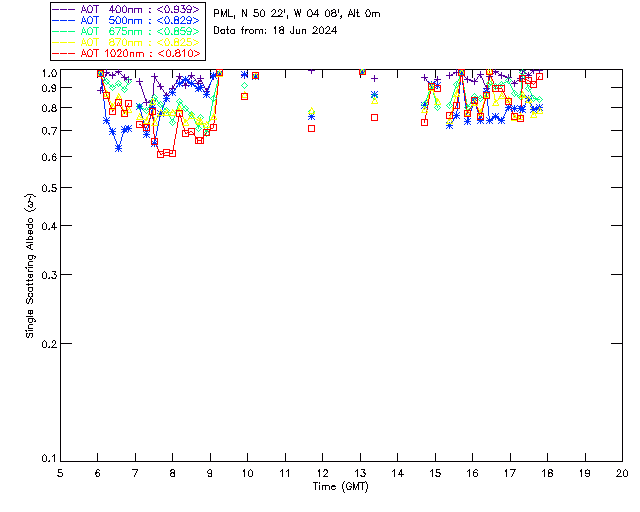Click the lowest blue asterisk near 6.5 hours
Image resolution: width=640 pixels, height=512 pixels.
[118, 148]
